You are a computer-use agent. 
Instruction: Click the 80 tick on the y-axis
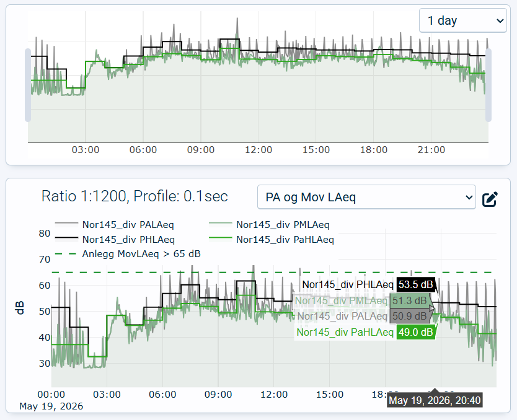coord(45,234)
